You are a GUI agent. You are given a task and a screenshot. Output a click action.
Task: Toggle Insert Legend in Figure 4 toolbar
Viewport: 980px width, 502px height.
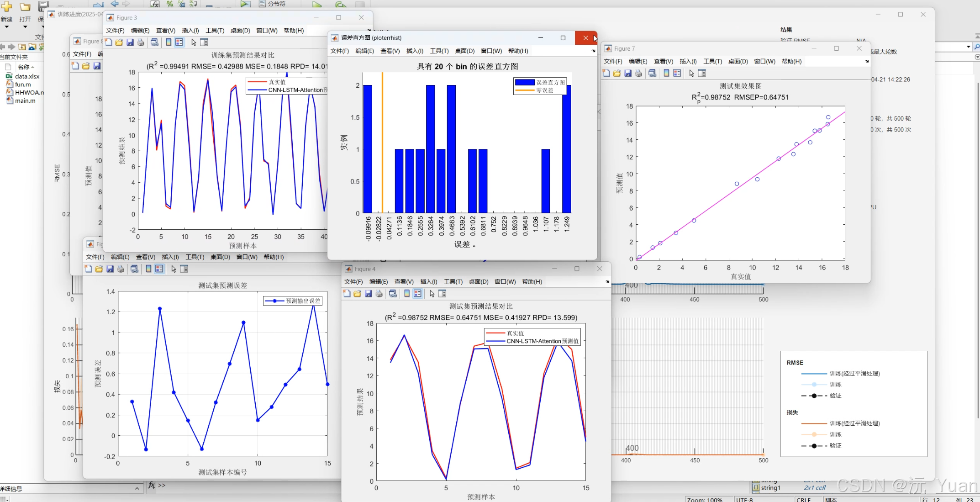[417, 294]
